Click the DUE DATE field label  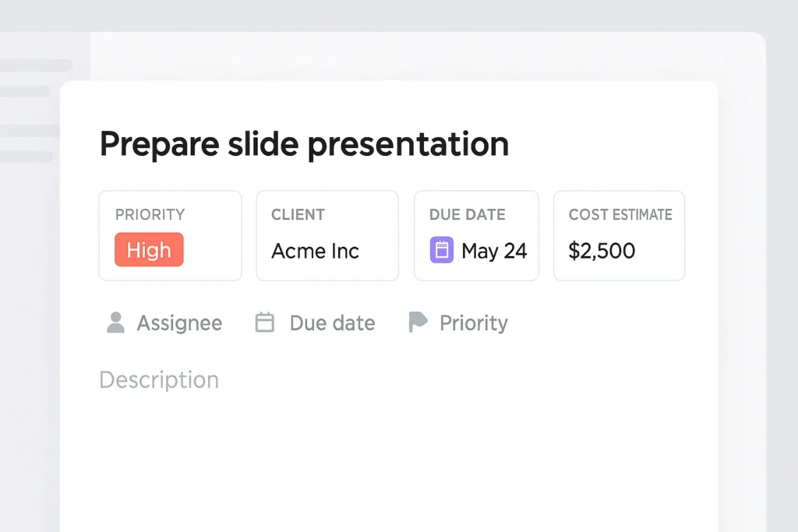(x=467, y=214)
